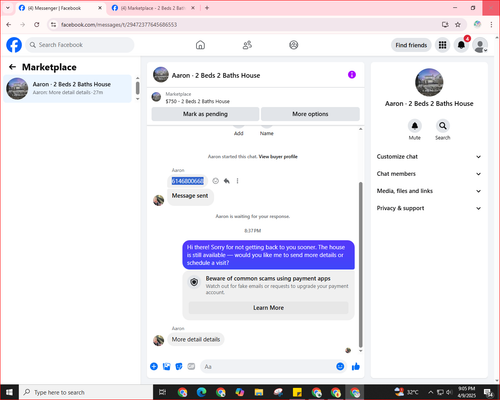Click the browser address bar URL
Image resolution: width=500 pixels, height=400 pixels.
point(119,25)
